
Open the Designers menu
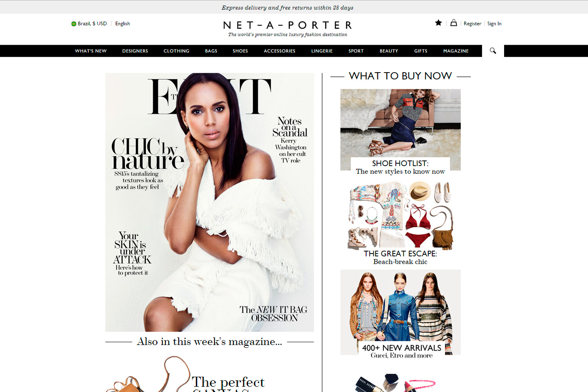click(135, 51)
